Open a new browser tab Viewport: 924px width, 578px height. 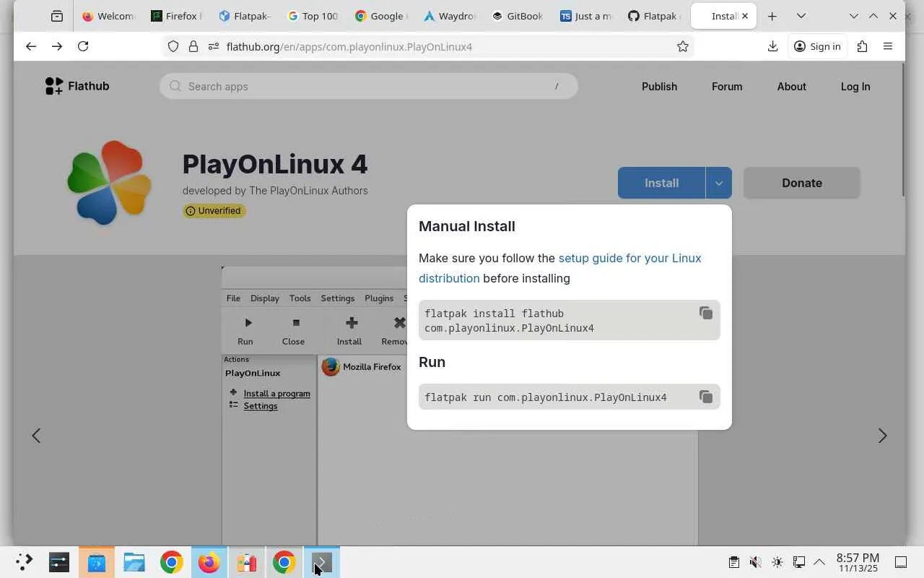coord(772,16)
